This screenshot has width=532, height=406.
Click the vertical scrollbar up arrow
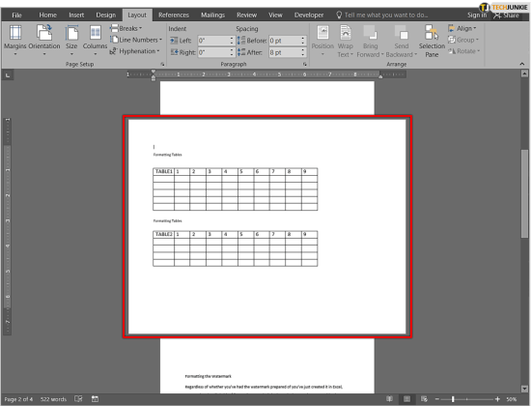[524, 73]
